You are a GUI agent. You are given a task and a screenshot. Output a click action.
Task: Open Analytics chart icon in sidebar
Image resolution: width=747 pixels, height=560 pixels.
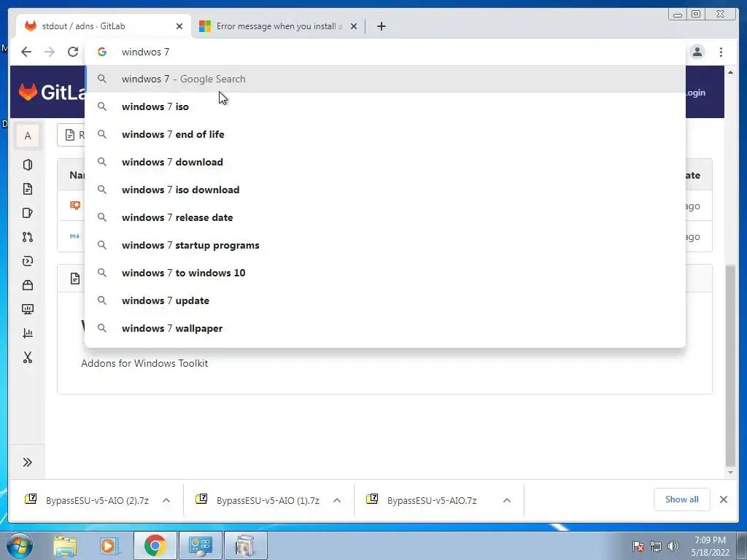pos(28,332)
